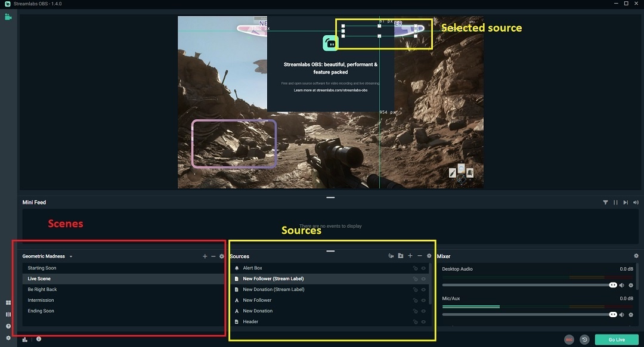The width and height of the screenshot is (644, 347).
Task: Select the Alert Box source
Action: click(x=329, y=268)
